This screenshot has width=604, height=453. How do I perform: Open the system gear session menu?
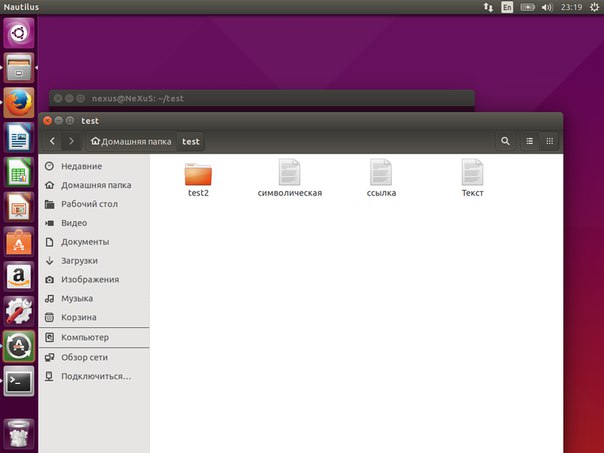pyautogui.click(x=594, y=7)
